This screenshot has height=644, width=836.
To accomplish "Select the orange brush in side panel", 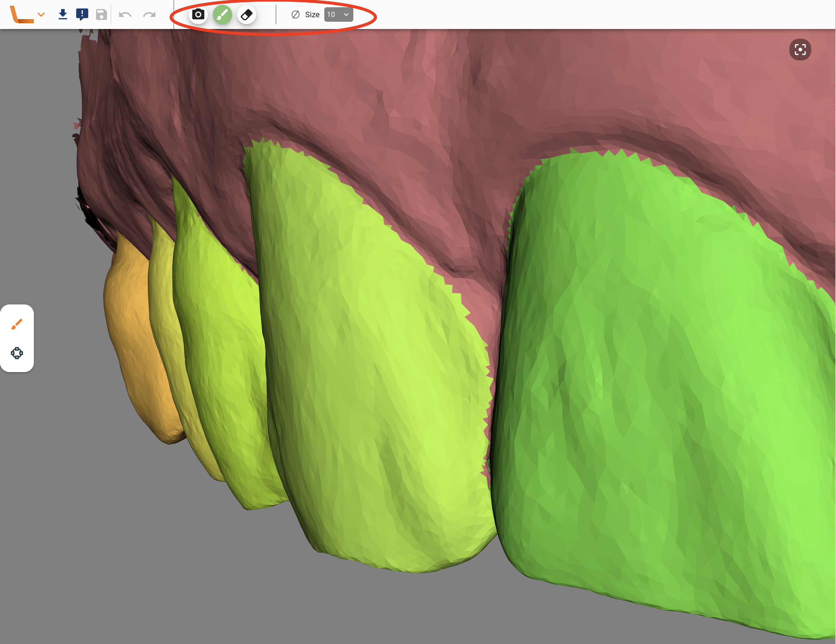I will (17, 324).
